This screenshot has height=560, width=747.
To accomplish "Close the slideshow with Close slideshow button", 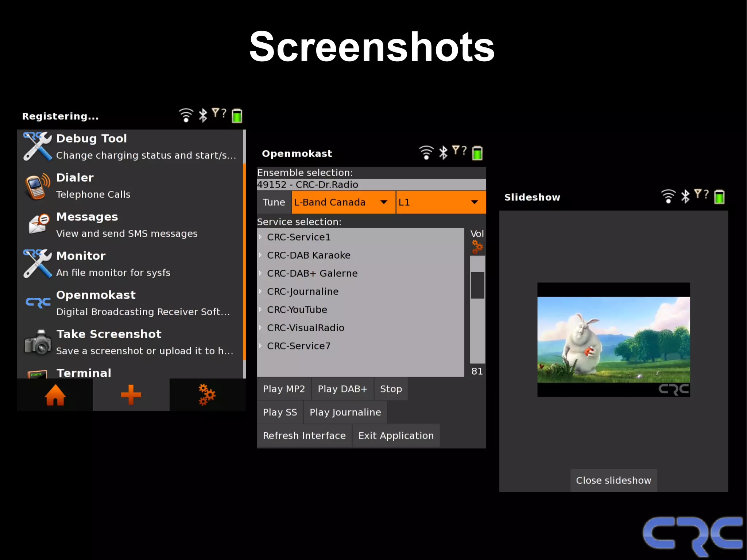I will pos(614,480).
